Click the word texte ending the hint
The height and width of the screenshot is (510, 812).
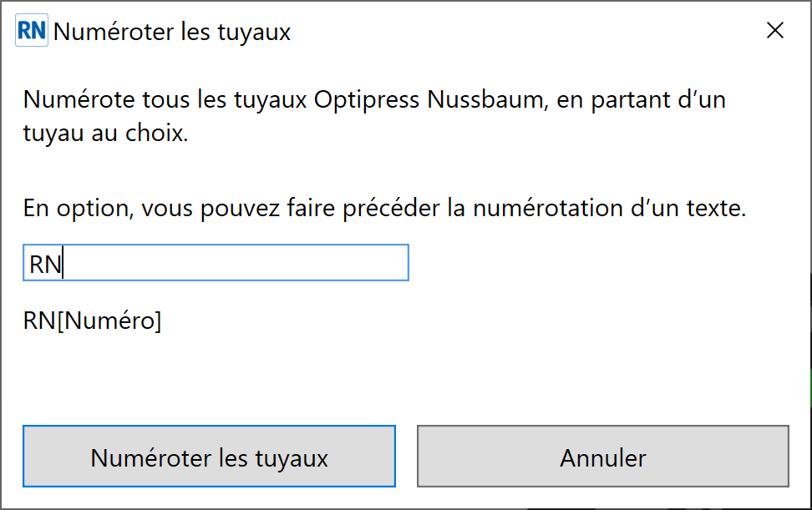[x=716, y=209]
